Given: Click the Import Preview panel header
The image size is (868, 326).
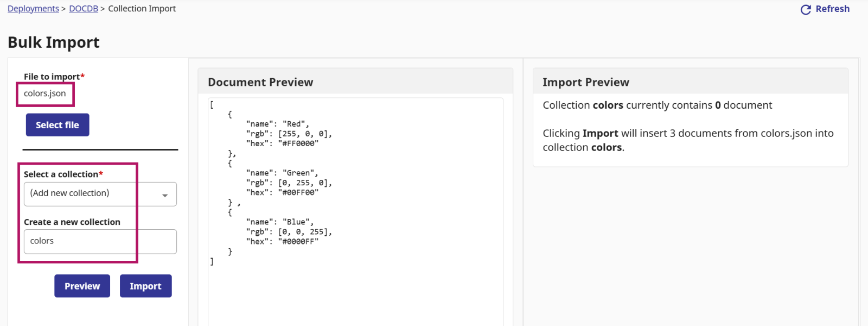Looking at the screenshot, I should 586,82.
